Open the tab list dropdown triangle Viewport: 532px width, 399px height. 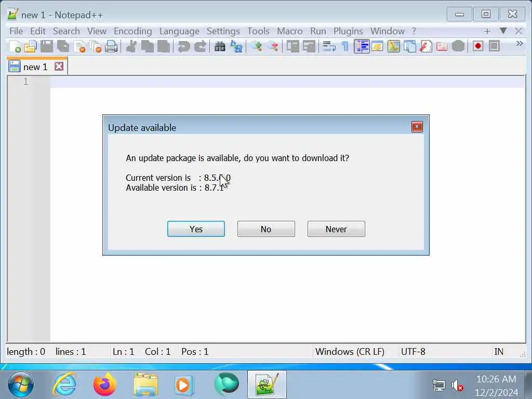(x=503, y=31)
